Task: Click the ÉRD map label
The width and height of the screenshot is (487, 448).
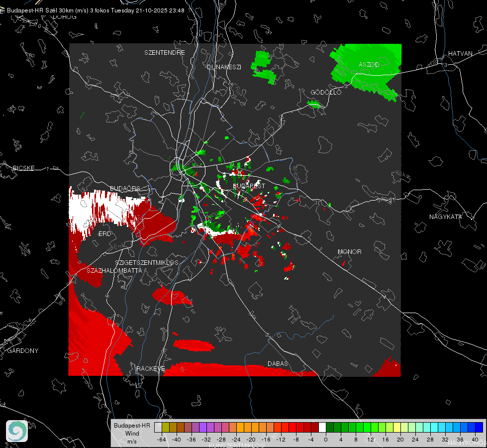Action: click(104, 234)
